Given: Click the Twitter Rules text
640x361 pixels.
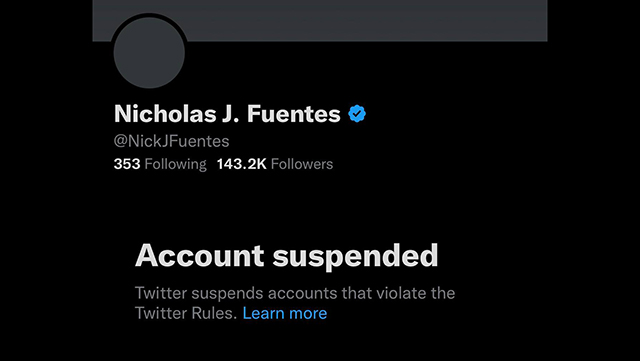Looking at the screenshot, I should [x=186, y=313].
